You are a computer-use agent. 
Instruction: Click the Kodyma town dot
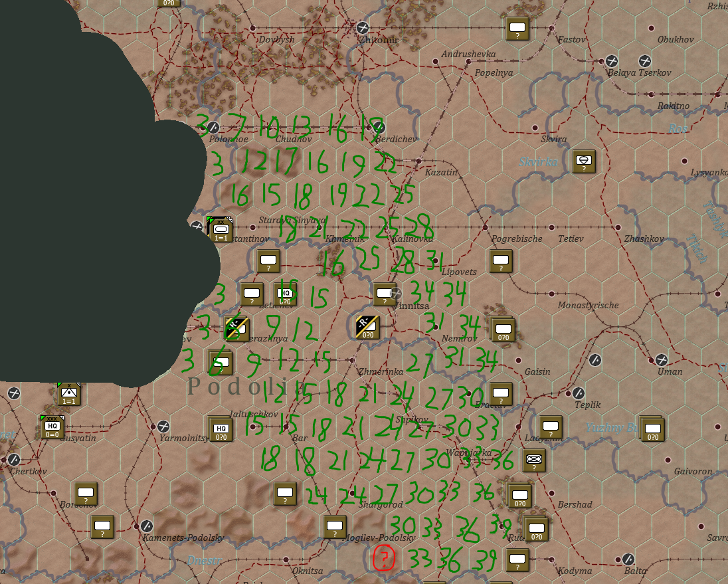pos(551,559)
